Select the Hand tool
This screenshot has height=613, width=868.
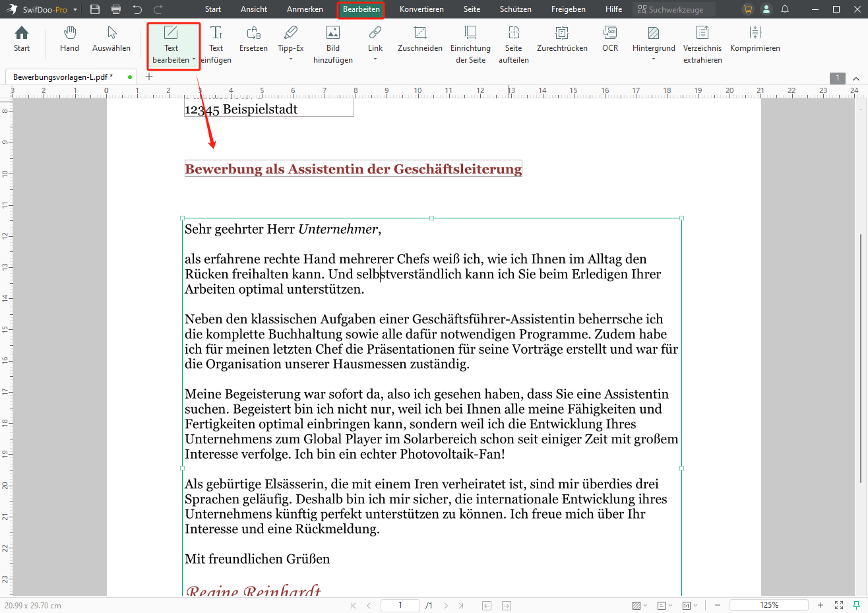(x=69, y=40)
